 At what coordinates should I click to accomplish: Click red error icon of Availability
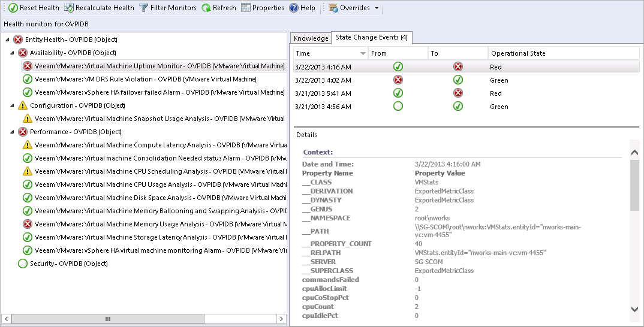tap(23, 53)
